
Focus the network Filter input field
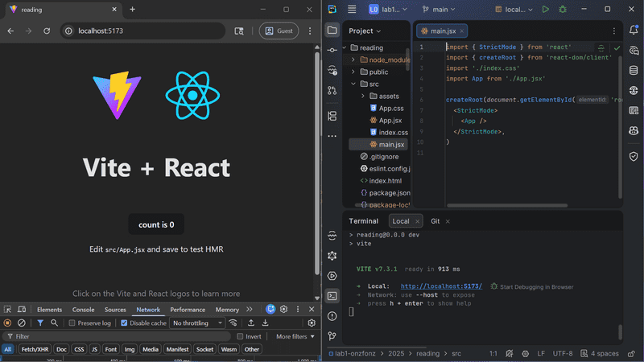pos(117,336)
